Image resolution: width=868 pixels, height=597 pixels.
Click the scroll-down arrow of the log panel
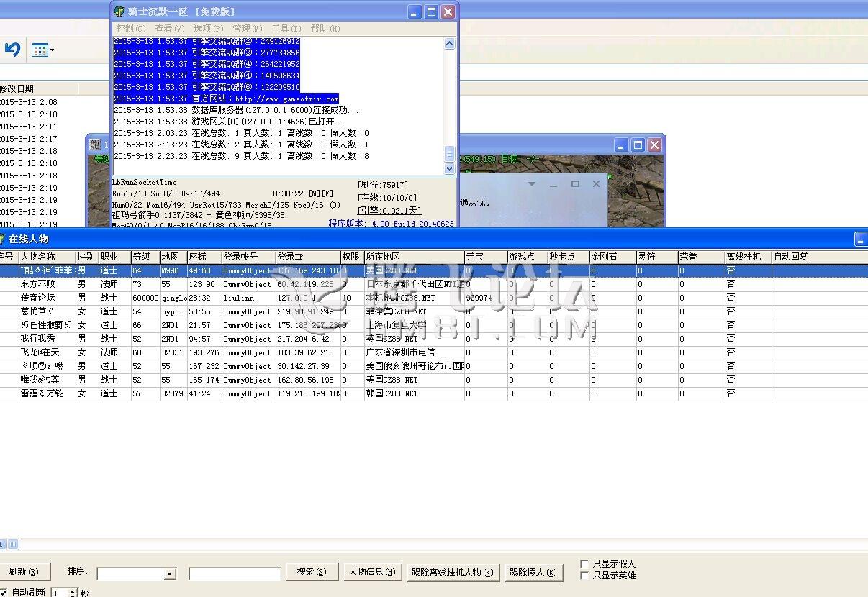pos(450,169)
